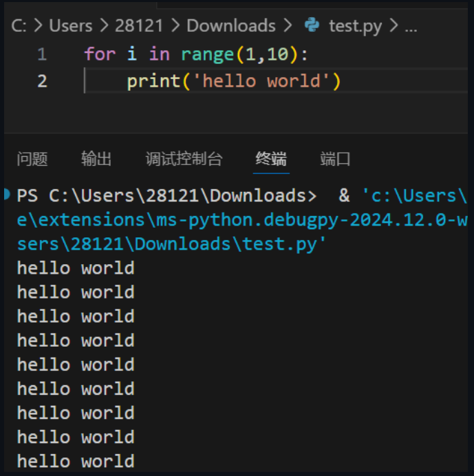The height and width of the screenshot is (476, 474).
Task: Switch to the 端口 (Ports) tab
Action: pyautogui.click(x=335, y=159)
